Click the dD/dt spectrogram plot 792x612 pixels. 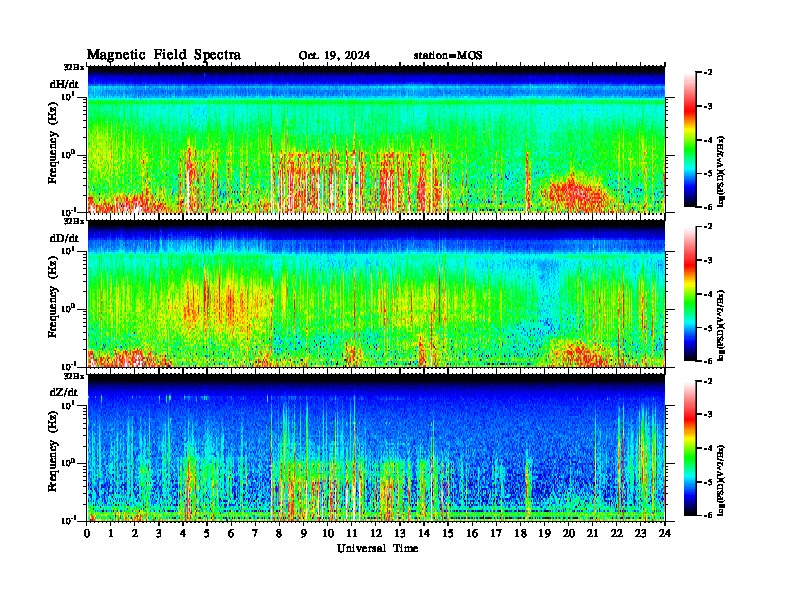pos(376,293)
